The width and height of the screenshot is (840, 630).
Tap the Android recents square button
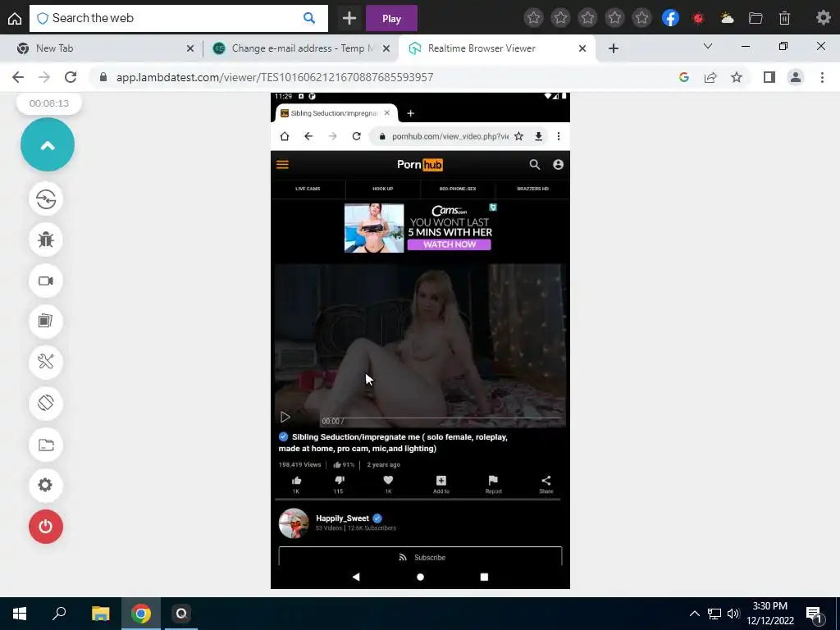pyautogui.click(x=484, y=577)
